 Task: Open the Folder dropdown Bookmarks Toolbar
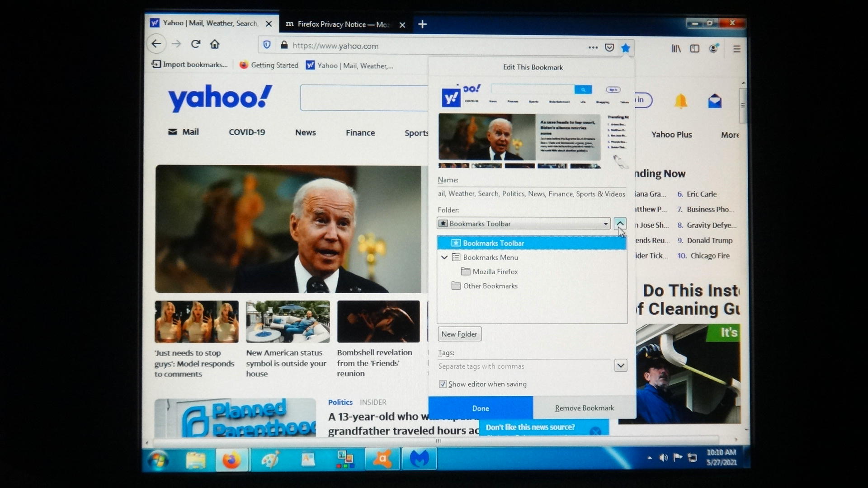point(524,223)
